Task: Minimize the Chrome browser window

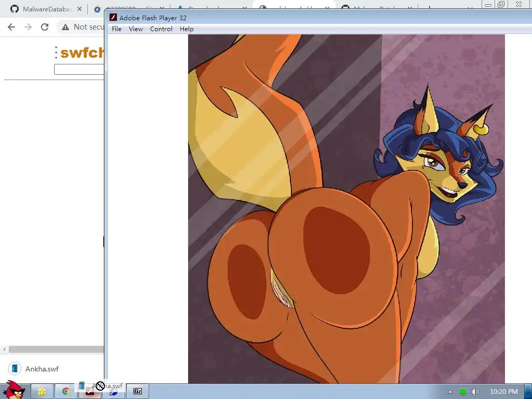Action: (x=488, y=4)
